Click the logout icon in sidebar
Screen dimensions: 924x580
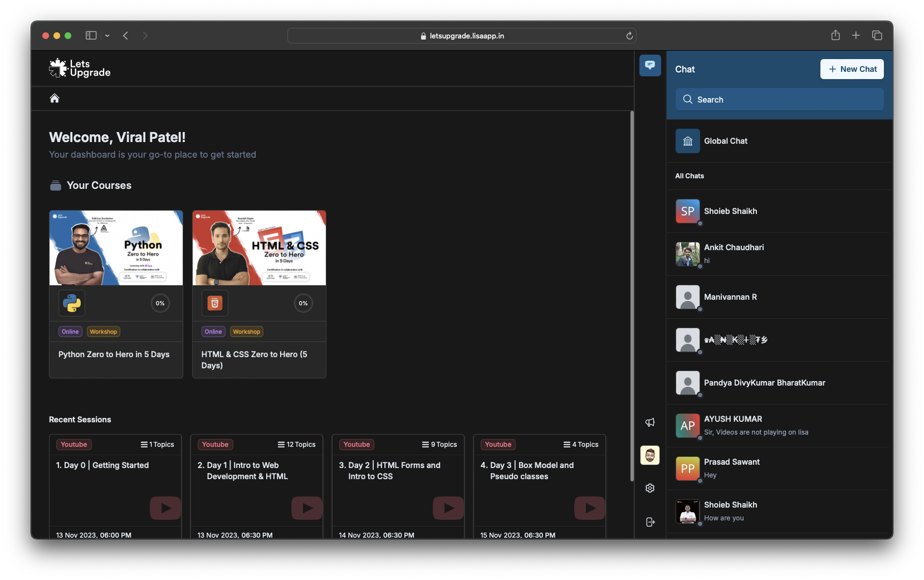(x=650, y=522)
